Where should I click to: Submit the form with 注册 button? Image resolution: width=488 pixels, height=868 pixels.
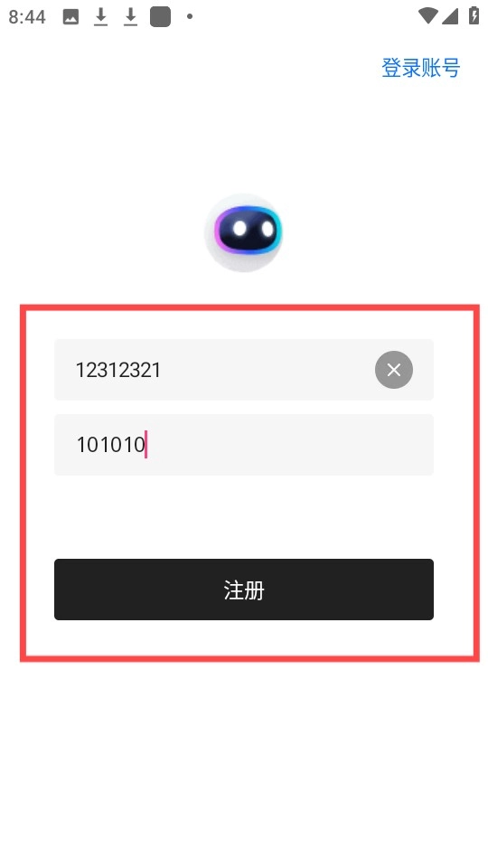coord(243,590)
